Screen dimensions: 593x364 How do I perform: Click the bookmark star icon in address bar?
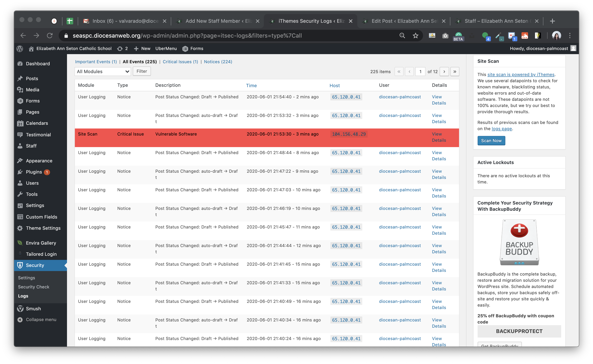point(415,36)
